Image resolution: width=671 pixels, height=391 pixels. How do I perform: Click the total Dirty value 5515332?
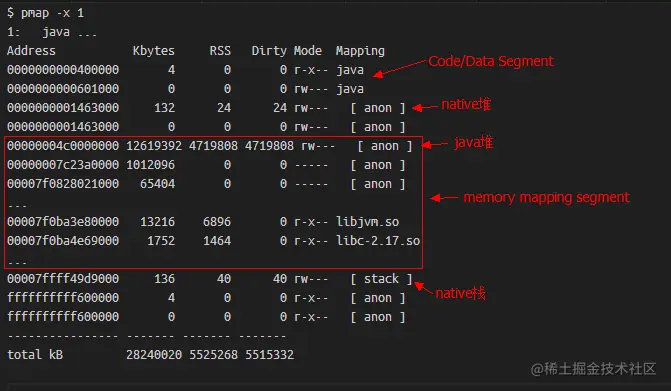[x=270, y=355]
